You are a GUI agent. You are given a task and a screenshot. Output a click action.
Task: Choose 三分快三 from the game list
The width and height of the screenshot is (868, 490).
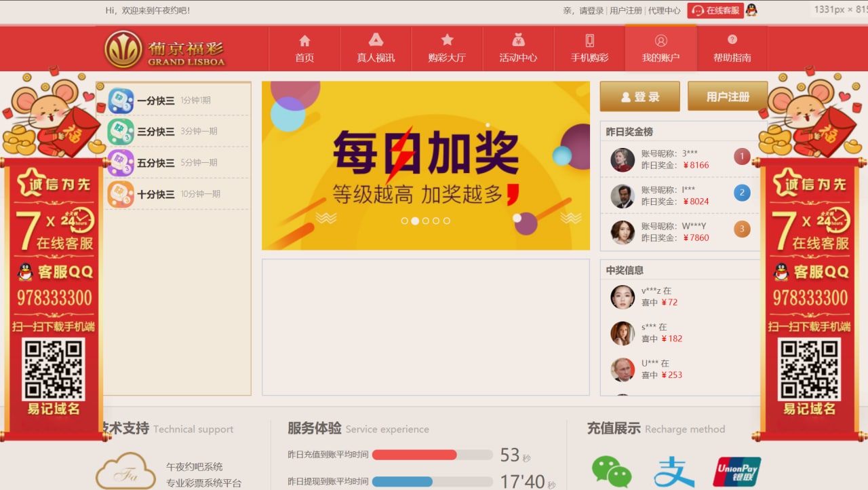155,132
